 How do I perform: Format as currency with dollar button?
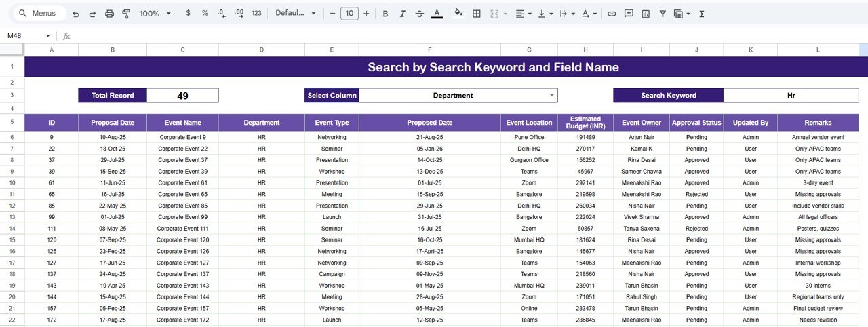[x=188, y=14]
